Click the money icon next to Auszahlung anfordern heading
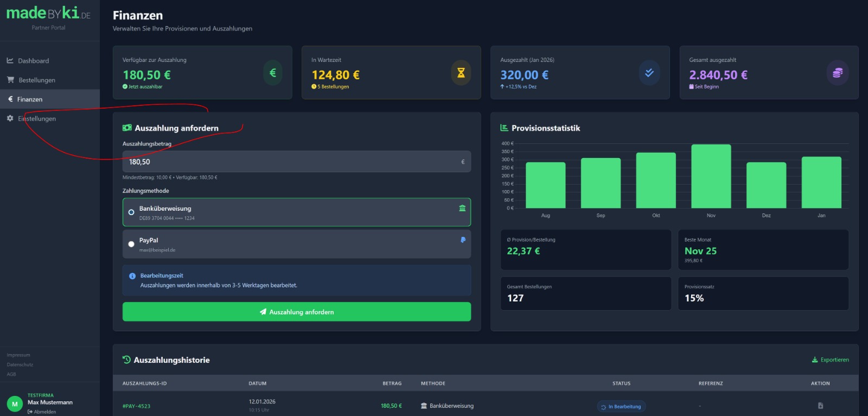This screenshot has height=416, width=868. coord(127,128)
